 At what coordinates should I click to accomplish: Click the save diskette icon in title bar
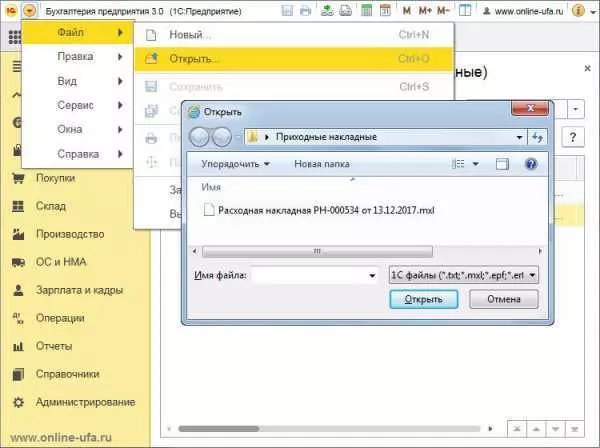pyautogui.click(x=287, y=10)
